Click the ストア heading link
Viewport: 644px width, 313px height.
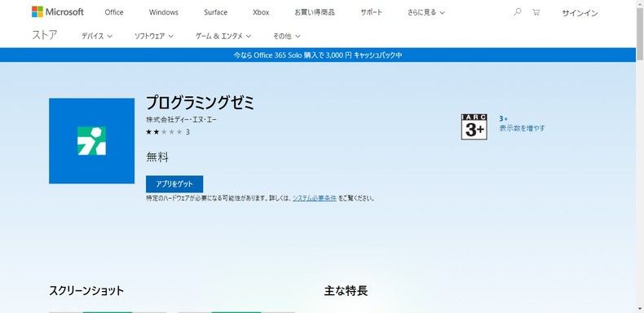(44, 35)
